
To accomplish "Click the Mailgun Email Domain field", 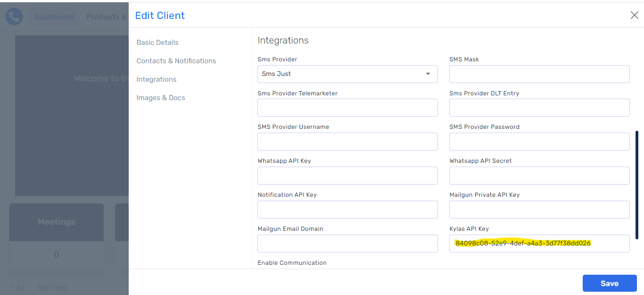I will pos(347,243).
